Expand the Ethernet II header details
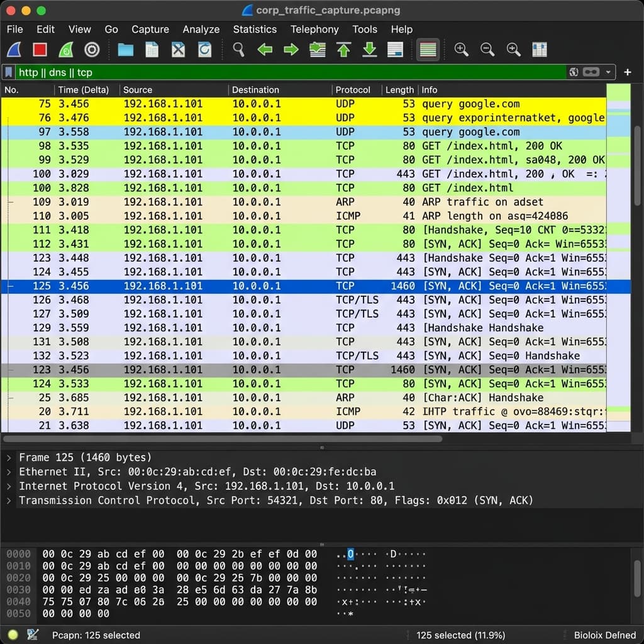 (x=8, y=472)
